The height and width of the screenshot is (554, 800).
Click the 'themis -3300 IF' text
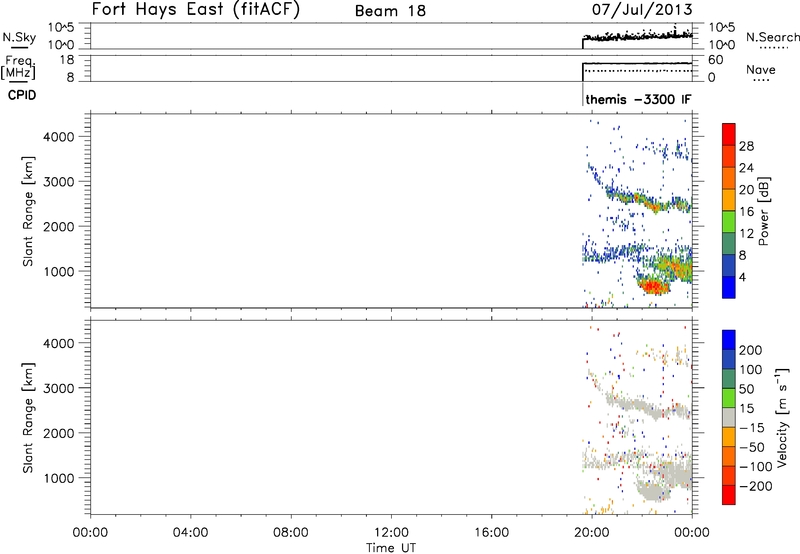pos(638,99)
